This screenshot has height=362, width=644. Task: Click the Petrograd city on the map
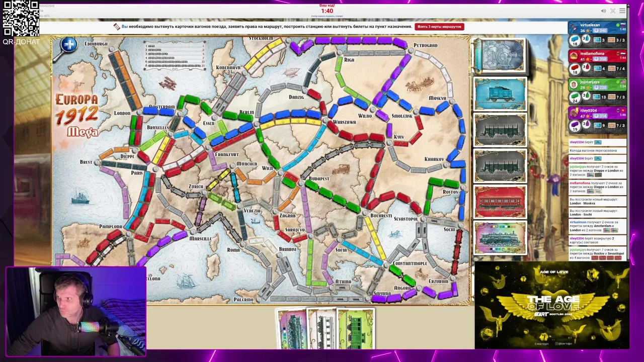point(425,45)
